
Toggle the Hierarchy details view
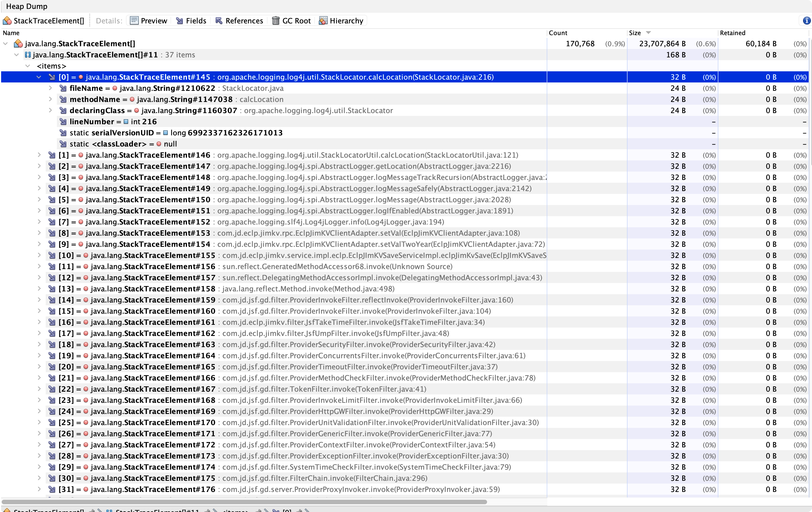[341, 21]
